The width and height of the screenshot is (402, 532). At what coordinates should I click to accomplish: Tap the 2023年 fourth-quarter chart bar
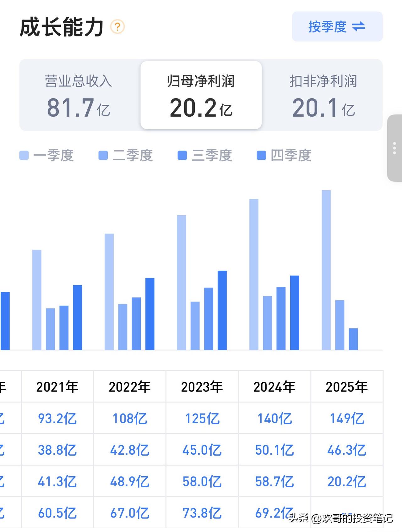coord(222,310)
